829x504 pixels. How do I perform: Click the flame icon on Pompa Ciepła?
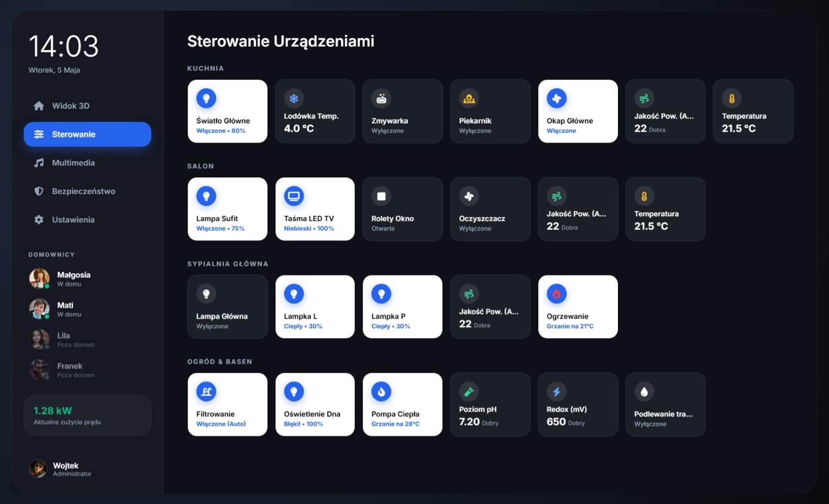(382, 392)
